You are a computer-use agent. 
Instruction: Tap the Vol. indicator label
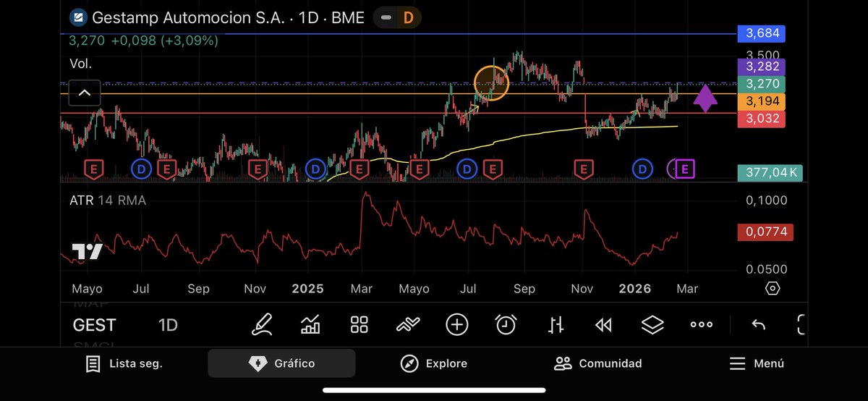[x=81, y=64]
